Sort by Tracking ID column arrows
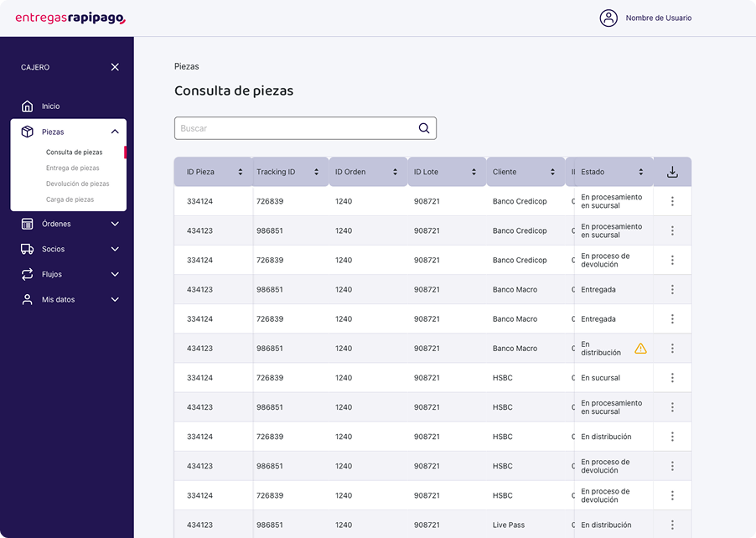The image size is (756, 538). (316, 172)
